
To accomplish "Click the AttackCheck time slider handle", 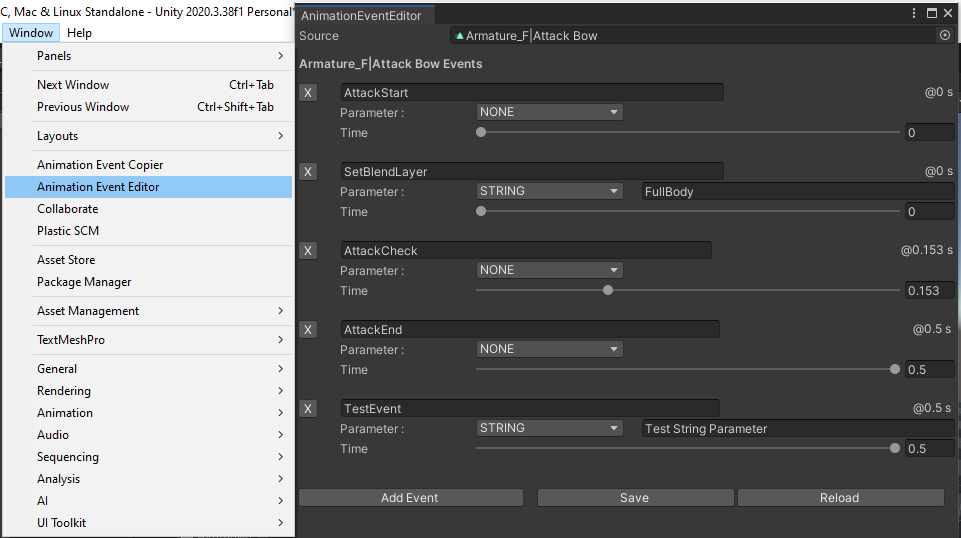I will click(x=608, y=290).
